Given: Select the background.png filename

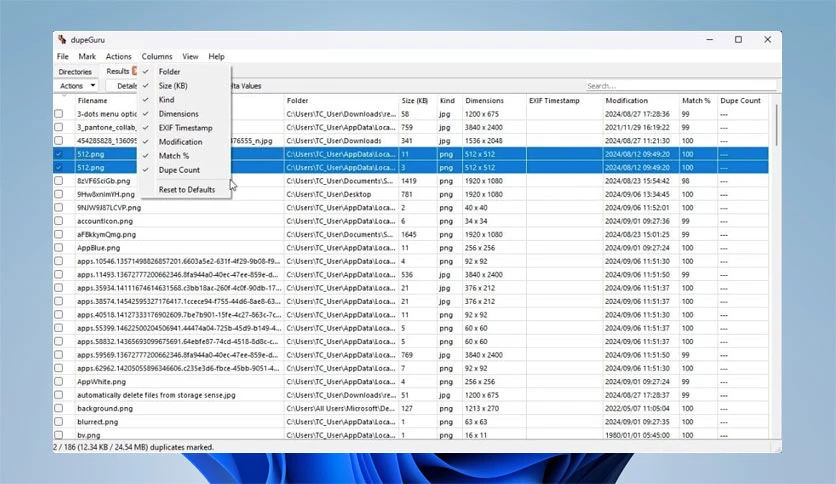Looking at the screenshot, I should tap(105, 408).
